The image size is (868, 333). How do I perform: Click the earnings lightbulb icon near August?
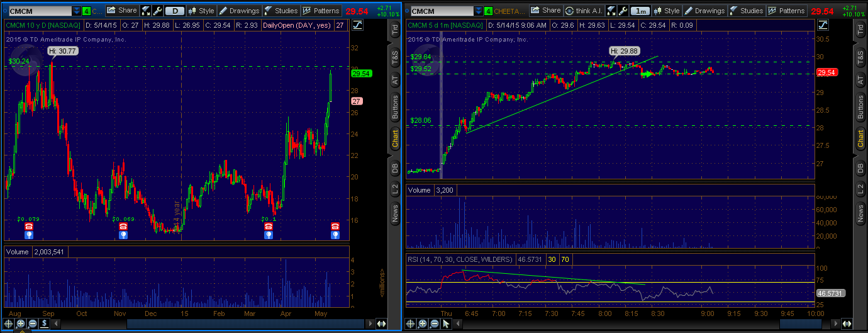pyautogui.click(x=29, y=235)
